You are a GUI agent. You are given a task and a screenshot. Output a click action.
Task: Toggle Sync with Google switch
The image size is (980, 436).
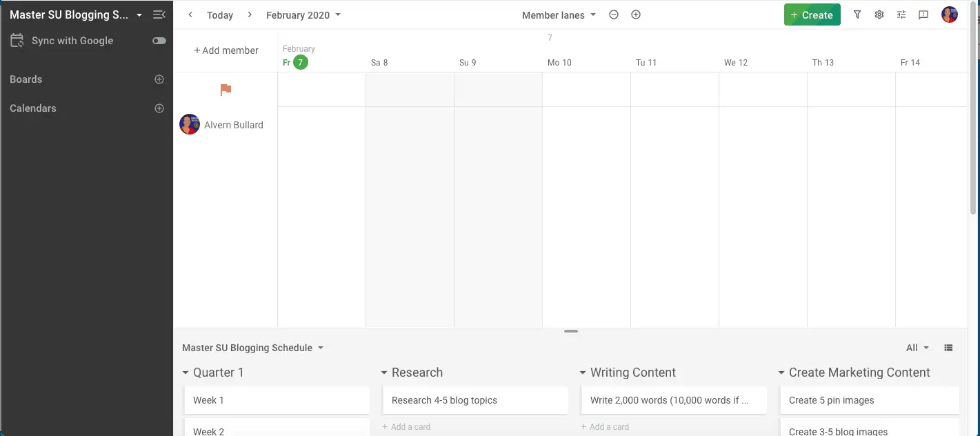(159, 41)
